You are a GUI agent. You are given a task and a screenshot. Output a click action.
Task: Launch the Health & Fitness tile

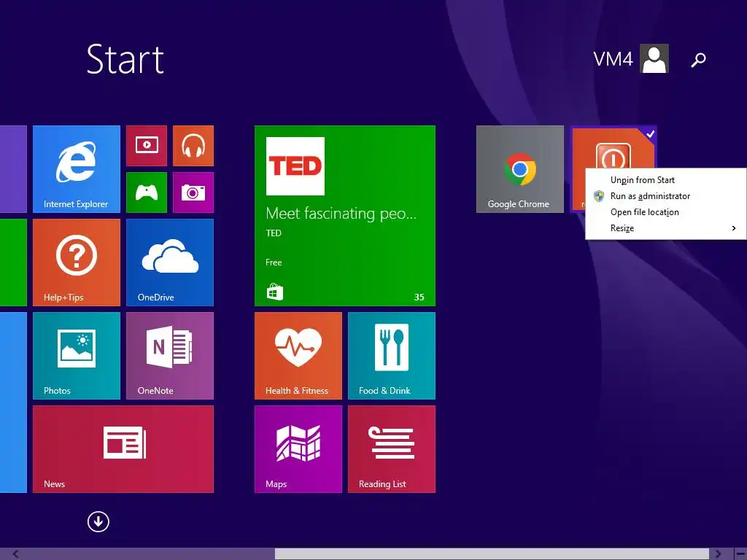(x=298, y=356)
